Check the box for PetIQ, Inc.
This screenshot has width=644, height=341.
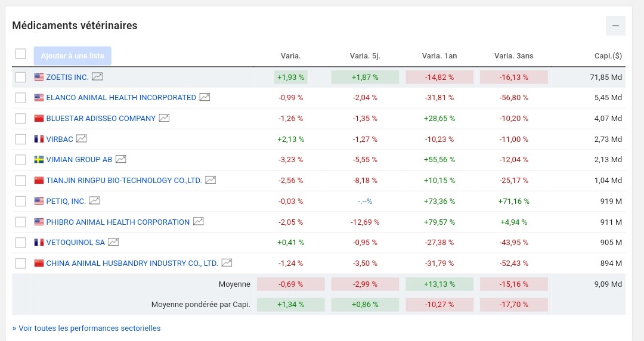click(20, 201)
